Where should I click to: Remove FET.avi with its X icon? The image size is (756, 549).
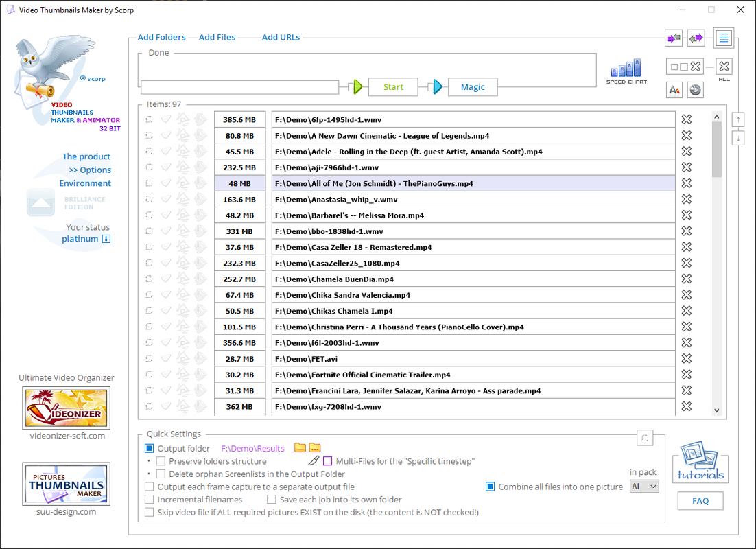point(687,358)
